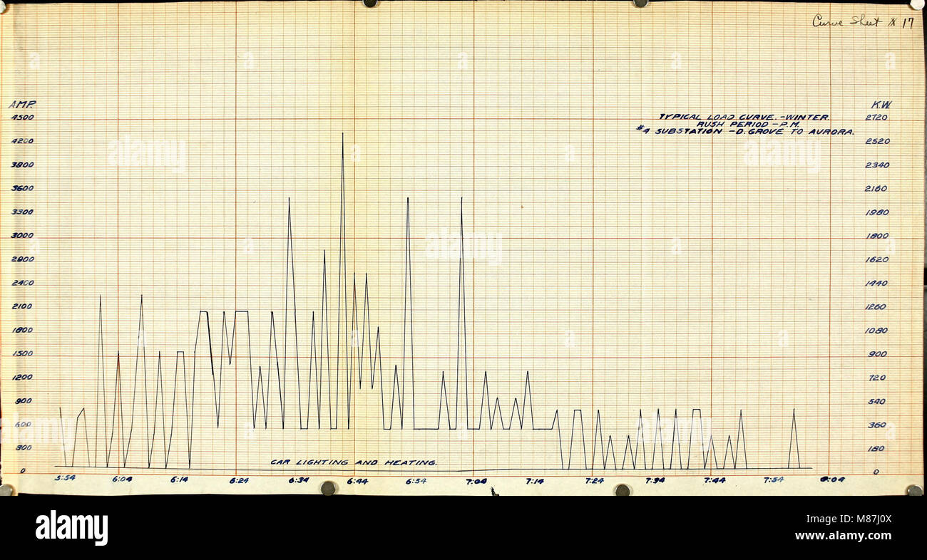Click the 2400 amp axis label
The image size is (927, 560).
(22, 283)
